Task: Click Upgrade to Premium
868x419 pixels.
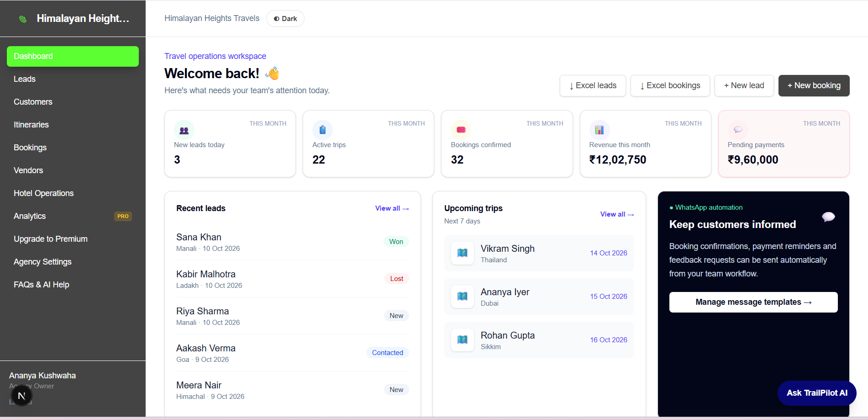Action: point(73,239)
